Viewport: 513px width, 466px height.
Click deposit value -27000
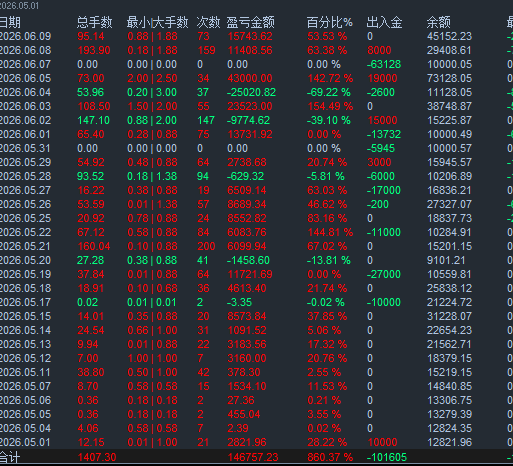384,274
